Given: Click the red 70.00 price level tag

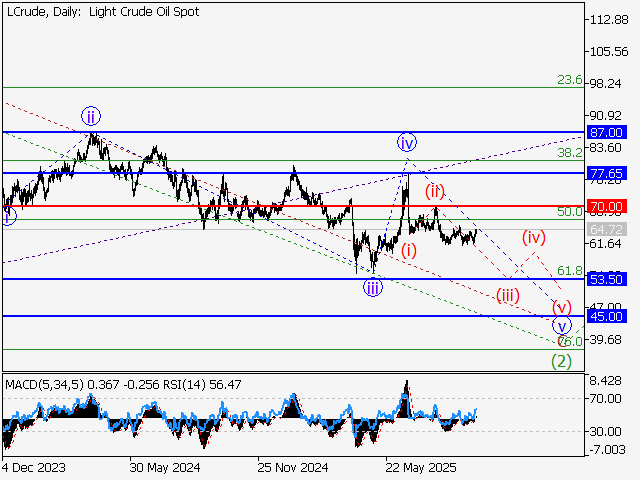Looking at the screenshot, I should (607, 206).
